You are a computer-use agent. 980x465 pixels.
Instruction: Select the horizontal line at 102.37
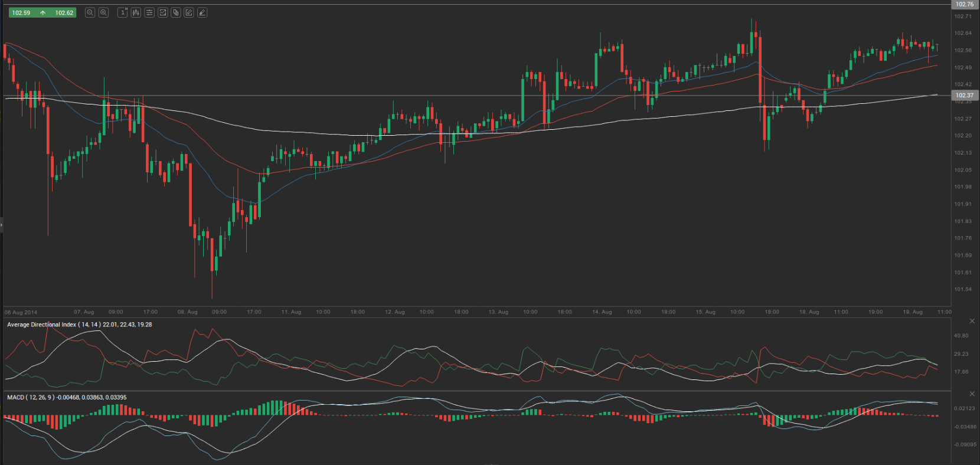click(472, 96)
